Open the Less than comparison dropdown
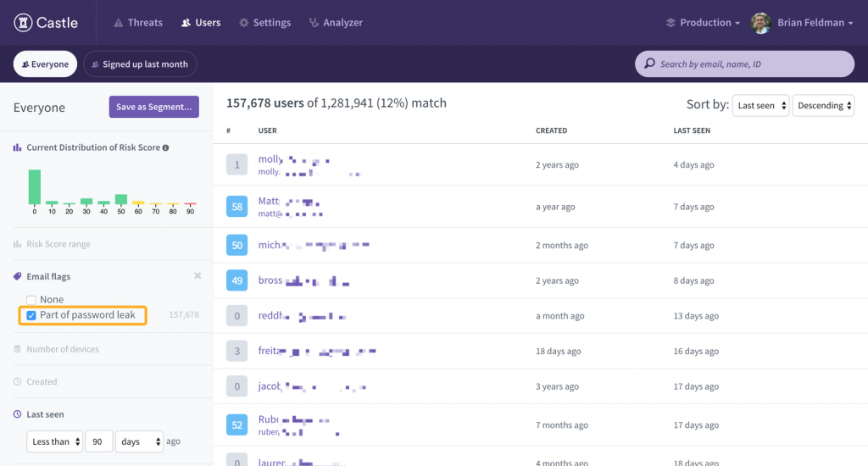Screen dimensions: 868x466 tap(55, 441)
